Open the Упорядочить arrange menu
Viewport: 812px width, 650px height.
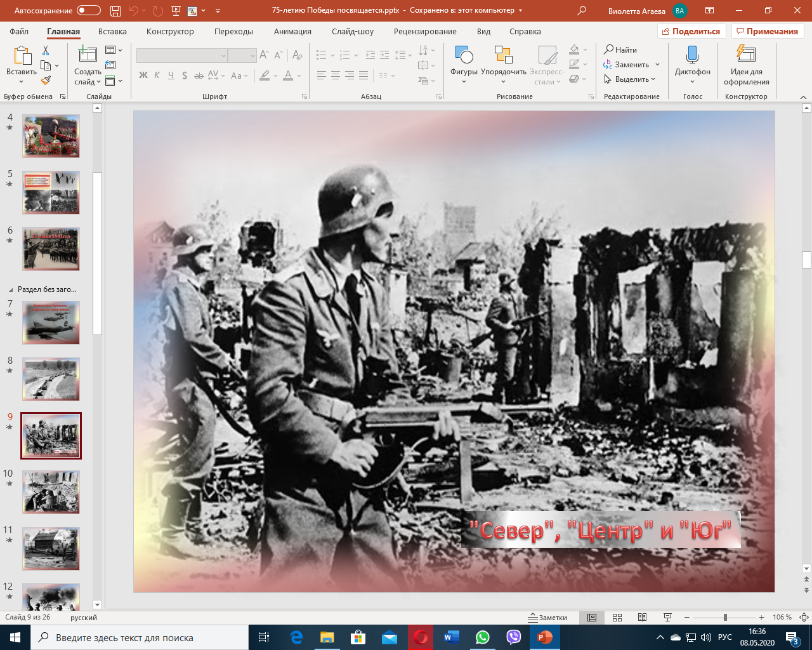click(503, 62)
